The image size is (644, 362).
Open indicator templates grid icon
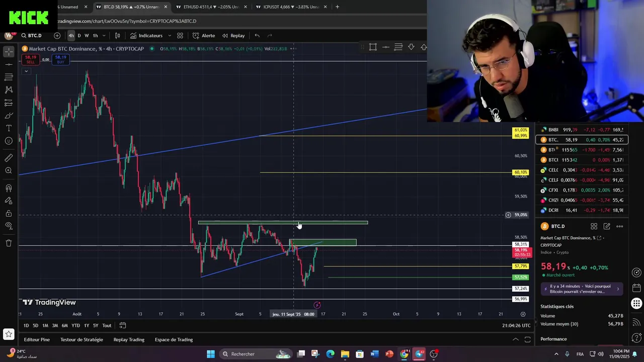(x=180, y=36)
